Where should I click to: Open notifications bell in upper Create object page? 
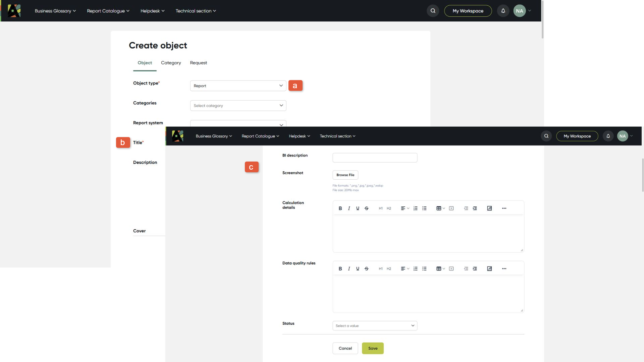pyautogui.click(x=503, y=11)
